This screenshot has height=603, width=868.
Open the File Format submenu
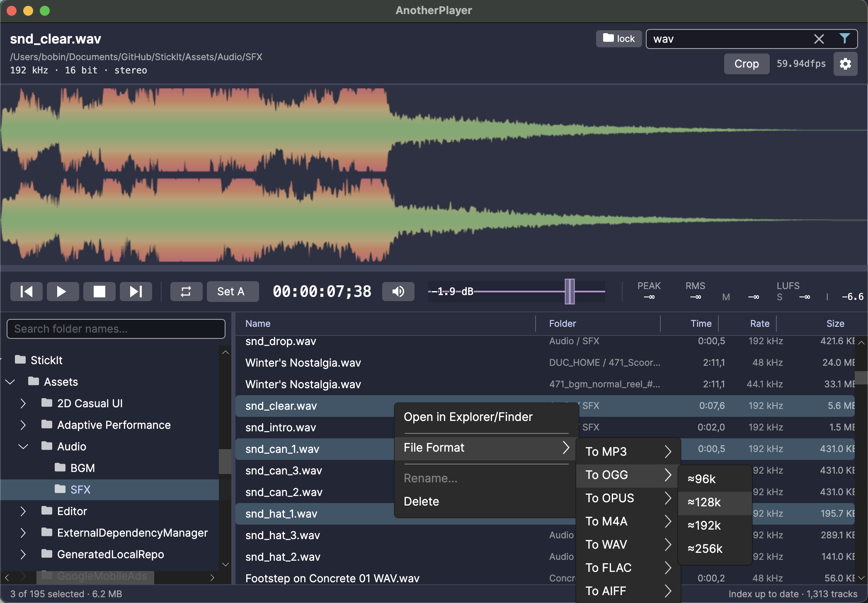pyautogui.click(x=485, y=447)
